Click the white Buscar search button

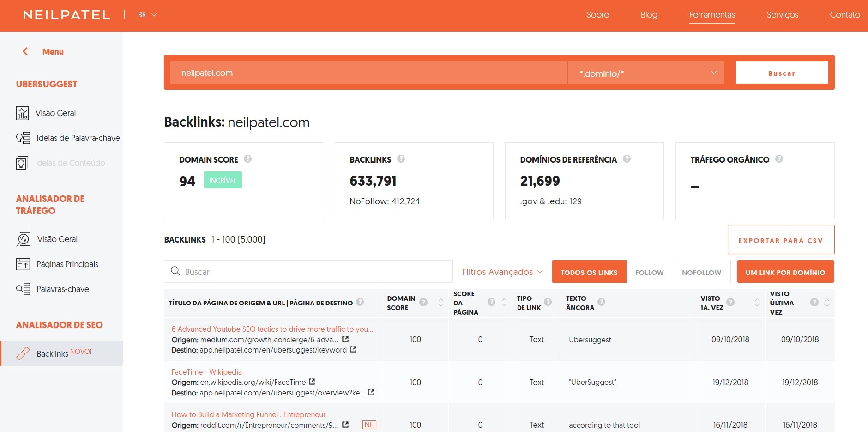coord(782,73)
